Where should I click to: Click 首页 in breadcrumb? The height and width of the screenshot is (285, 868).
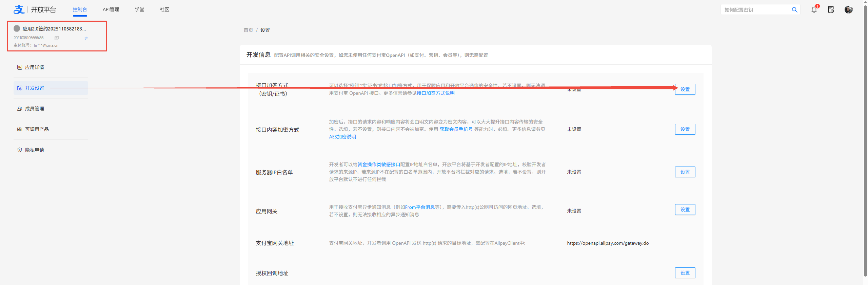pos(248,30)
